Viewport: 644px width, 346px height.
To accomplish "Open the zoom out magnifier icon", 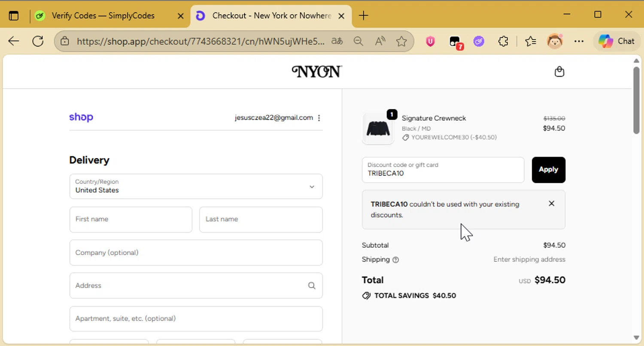I will (358, 41).
